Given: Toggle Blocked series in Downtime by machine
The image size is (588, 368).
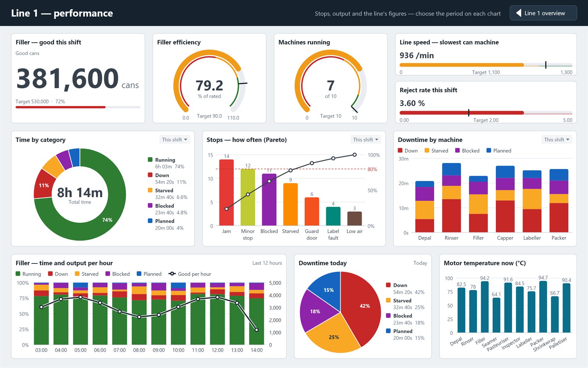Looking at the screenshot, I should click(x=467, y=151).
